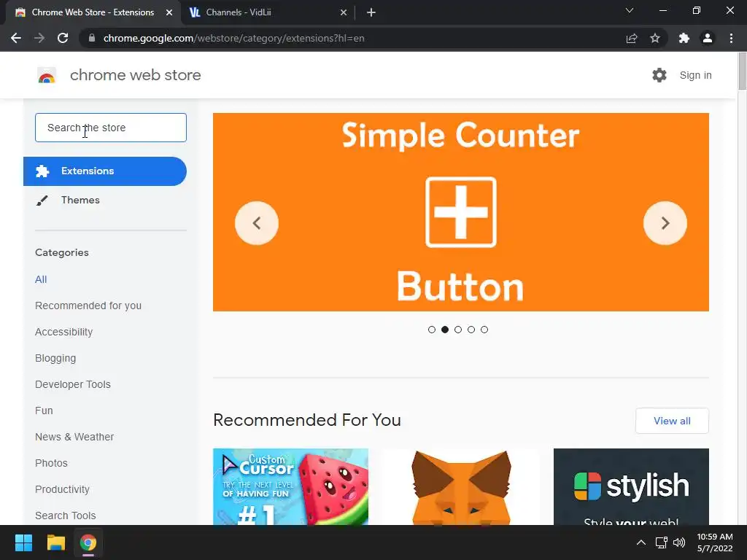Open the network status tray icon

(661, 542)
